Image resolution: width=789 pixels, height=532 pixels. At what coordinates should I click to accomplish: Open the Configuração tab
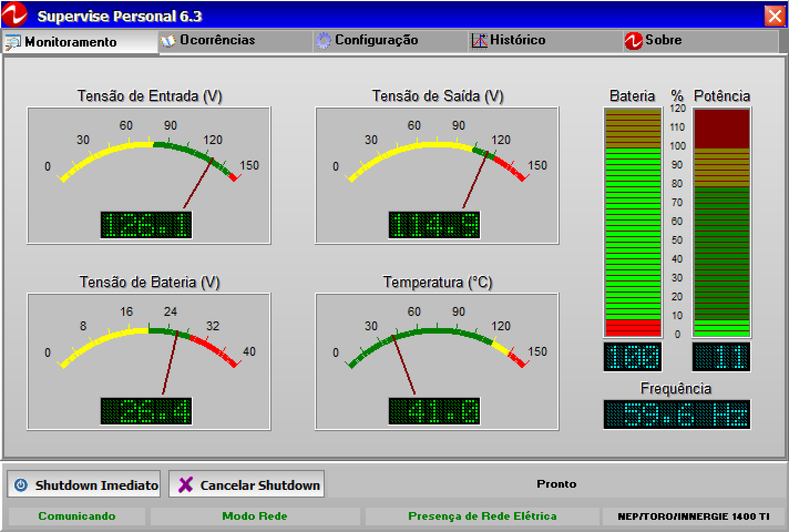tap(376, 40)
